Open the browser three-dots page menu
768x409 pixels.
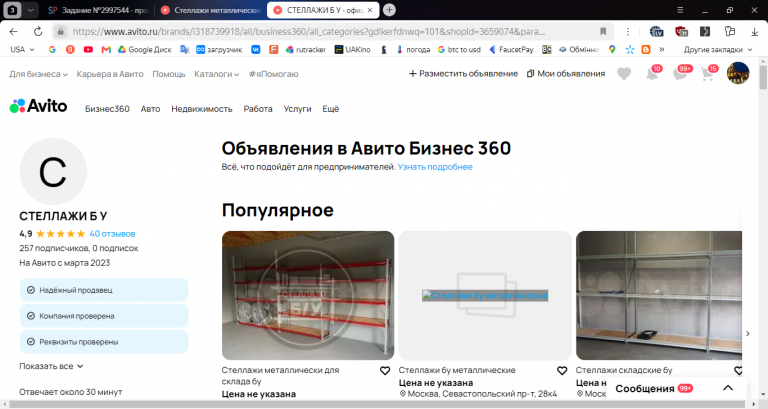click(628, 31)
